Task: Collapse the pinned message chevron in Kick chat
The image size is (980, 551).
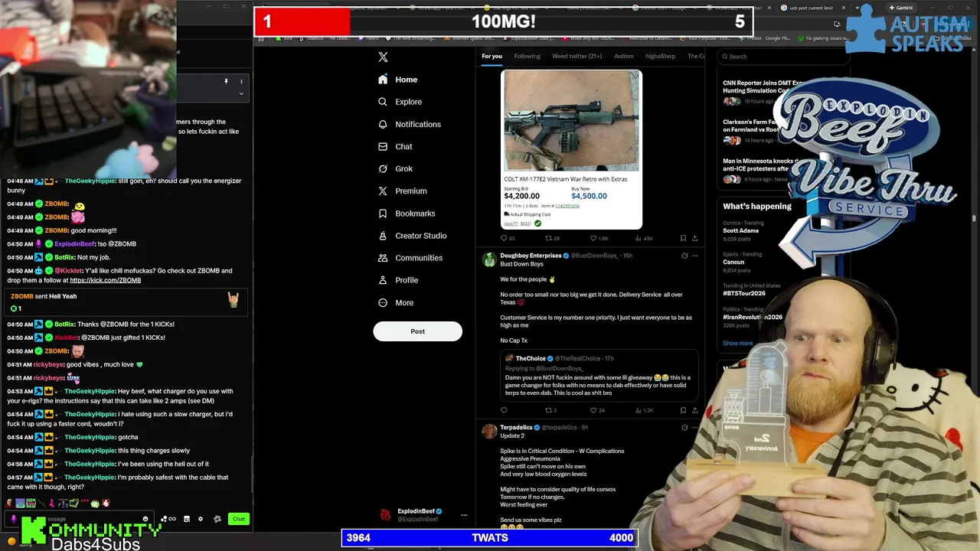Action: click(x=241, y=93)
